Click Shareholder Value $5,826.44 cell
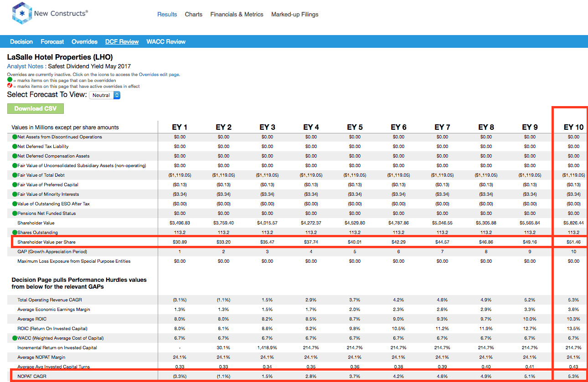 pos(574,223)
